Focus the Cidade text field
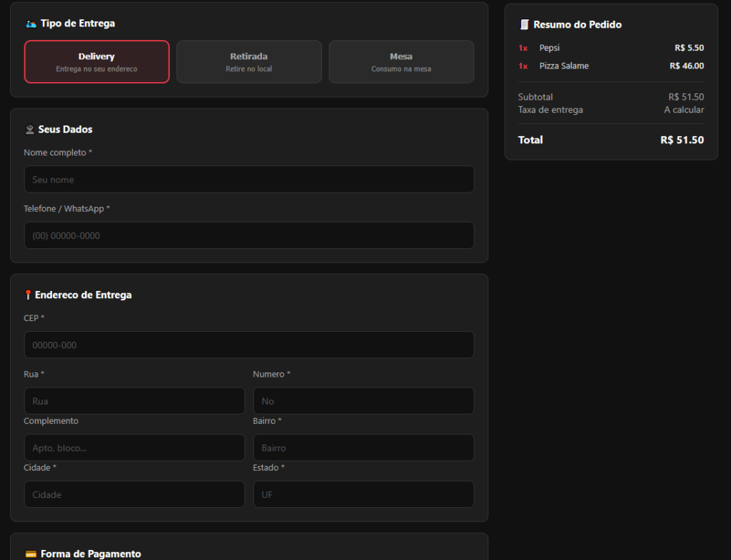 [134, 494]
